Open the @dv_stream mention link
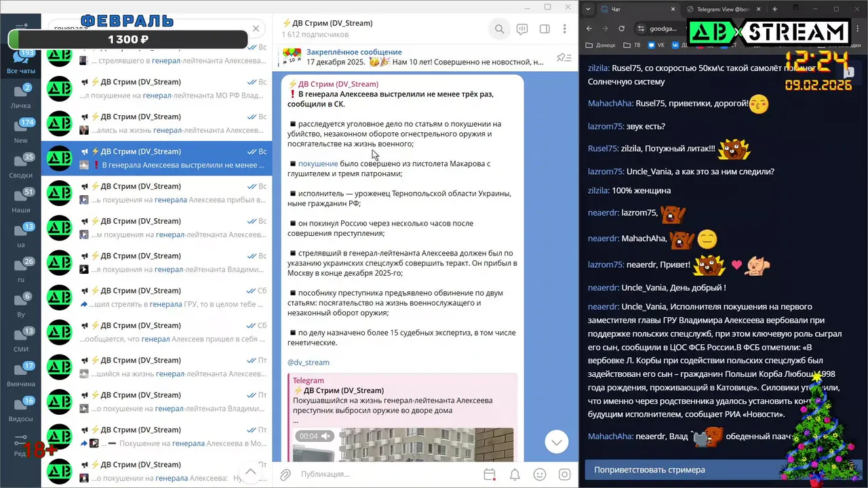 pyautogui.click(x=309, y=363)
